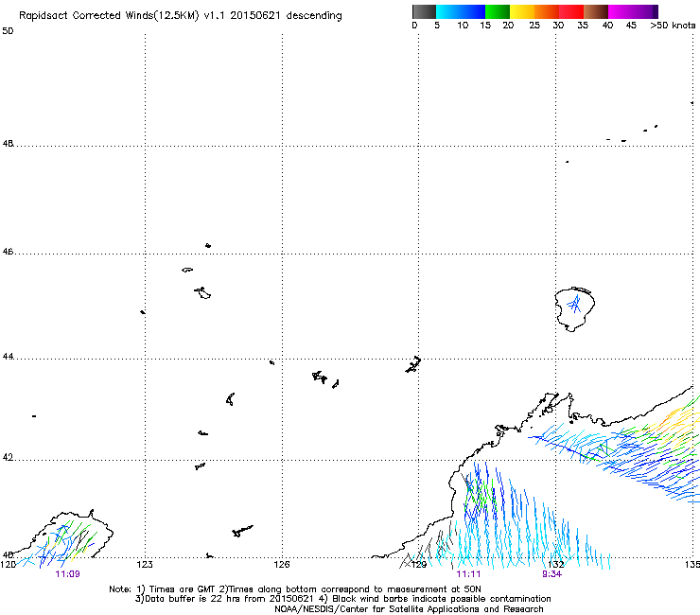The height and width of the screenshot is (615, 700).
Task: Click the large lake outline near 45N 132E
Action: click(x=574, y=309)
